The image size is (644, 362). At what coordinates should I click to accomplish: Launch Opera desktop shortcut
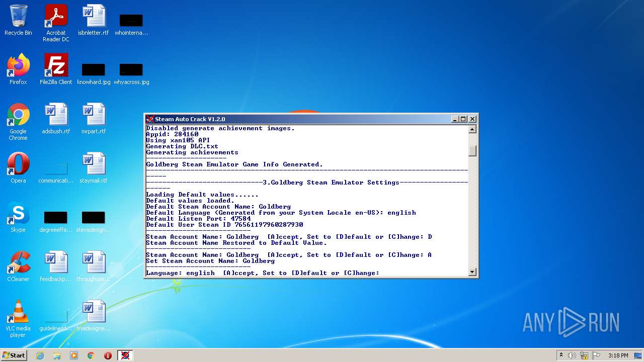pyautogui.click(x=18, y=167)
